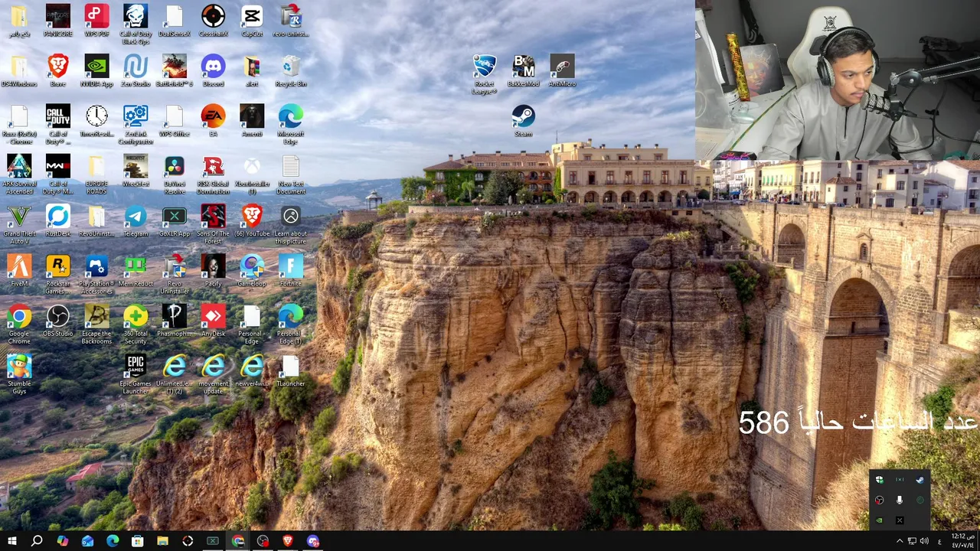Screen dimensions: 980x551
Task: Open Discord from the desktop
Action: tap(213, 70)
